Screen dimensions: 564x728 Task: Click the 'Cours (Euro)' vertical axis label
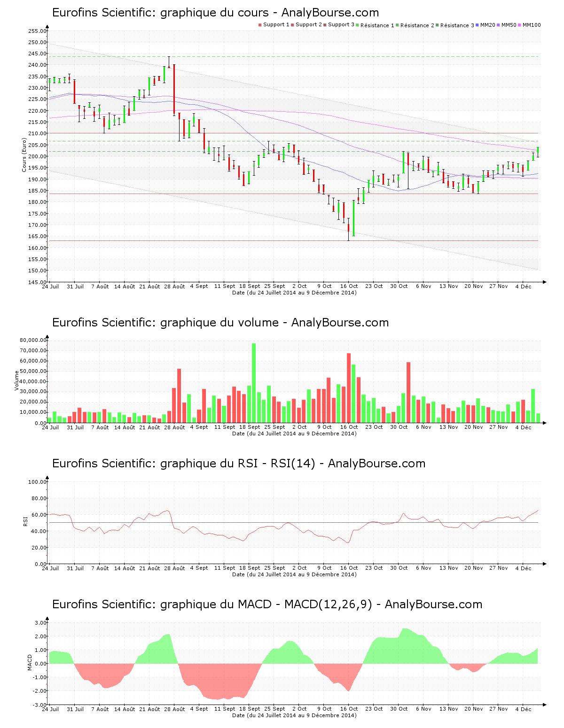tap(24, 155)
